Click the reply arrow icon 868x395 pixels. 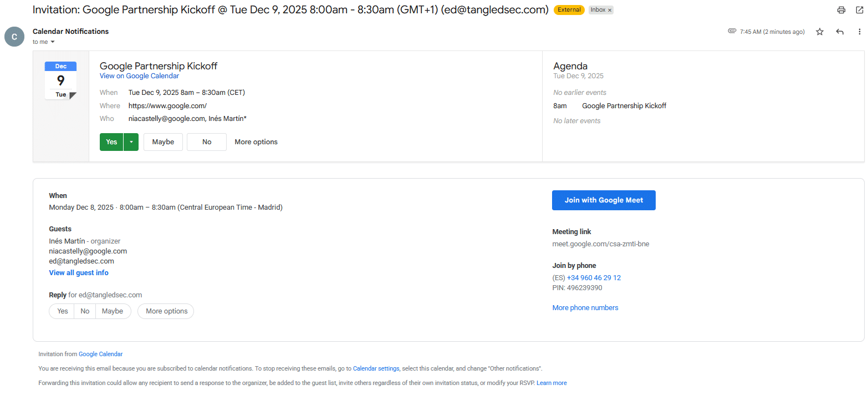coord(840,32)
